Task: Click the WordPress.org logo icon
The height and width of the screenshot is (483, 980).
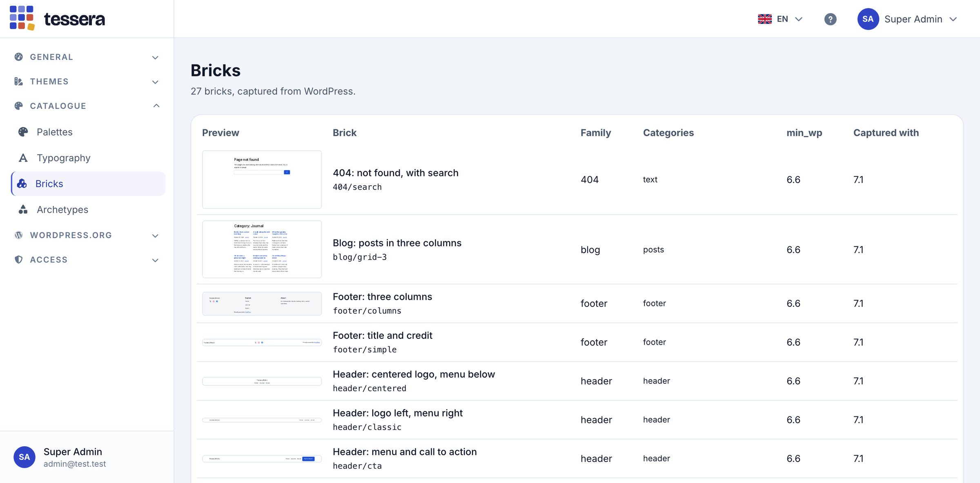Action: [x=19, y=235]
